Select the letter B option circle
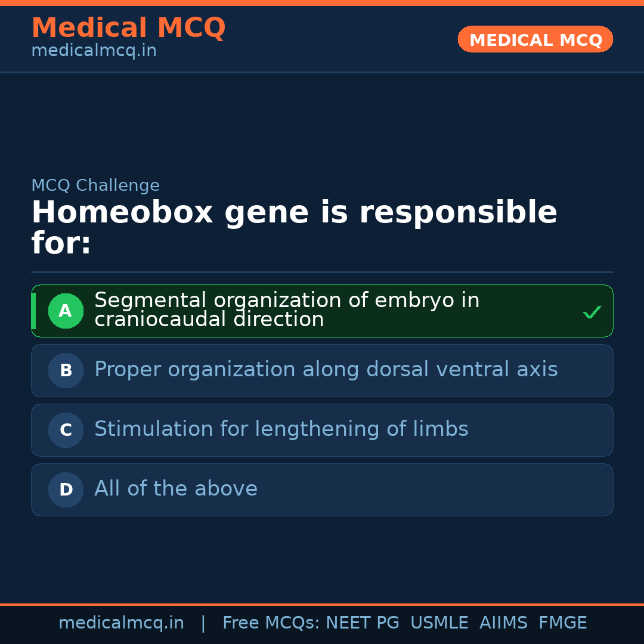644x644 pixels. pos(66,370)
